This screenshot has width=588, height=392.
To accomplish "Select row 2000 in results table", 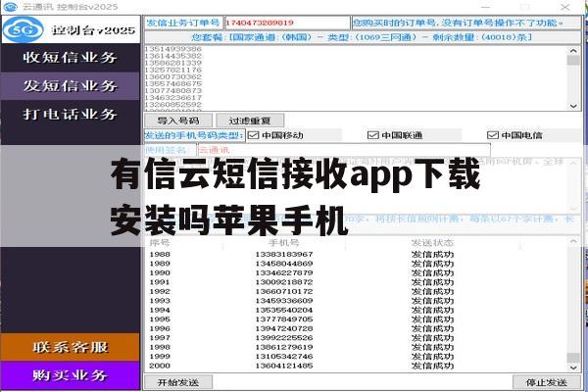I will tap(356, 366).
